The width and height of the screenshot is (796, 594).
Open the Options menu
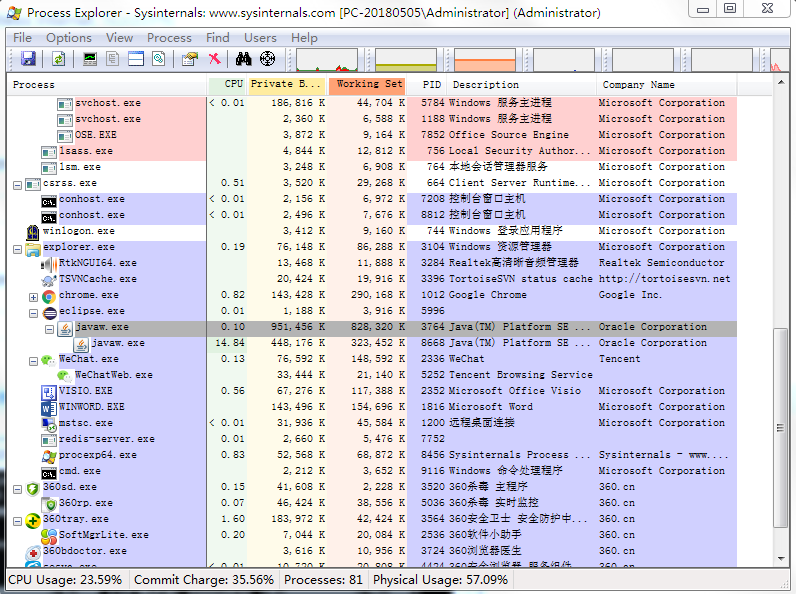pyautogui.click(x=69, y=38)
